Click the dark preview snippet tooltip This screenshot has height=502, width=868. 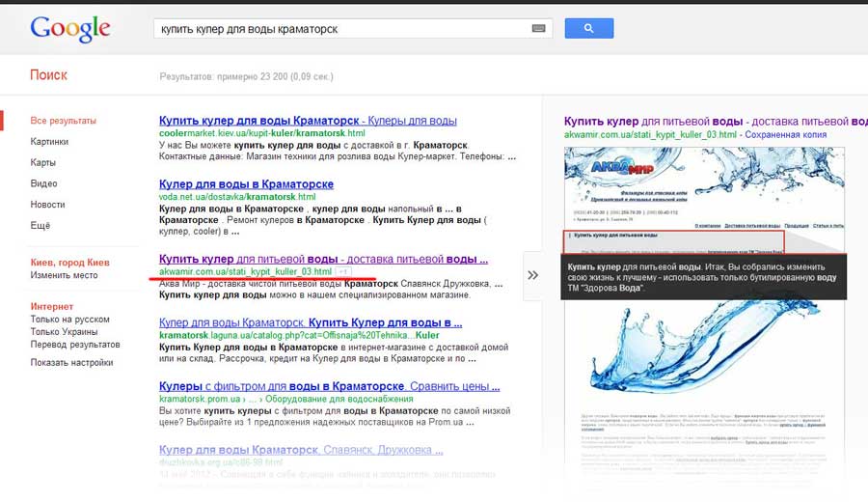(704, 277)
